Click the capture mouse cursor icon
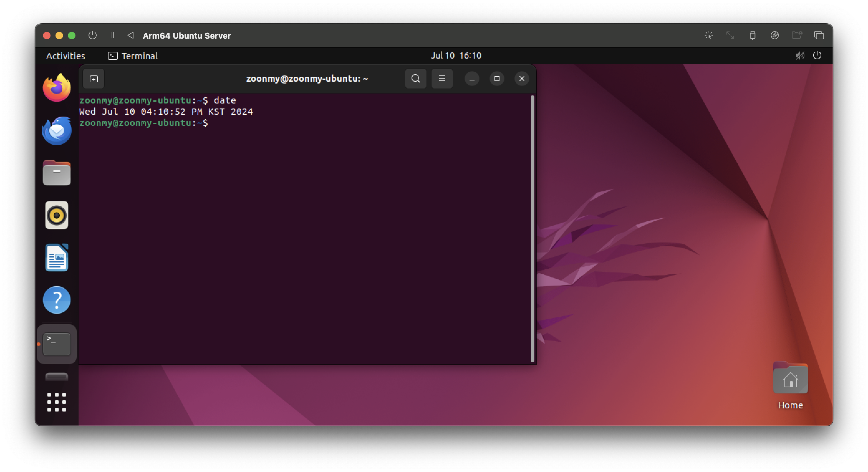The height and width of the screenshot is (472, 868). (709, 35)
